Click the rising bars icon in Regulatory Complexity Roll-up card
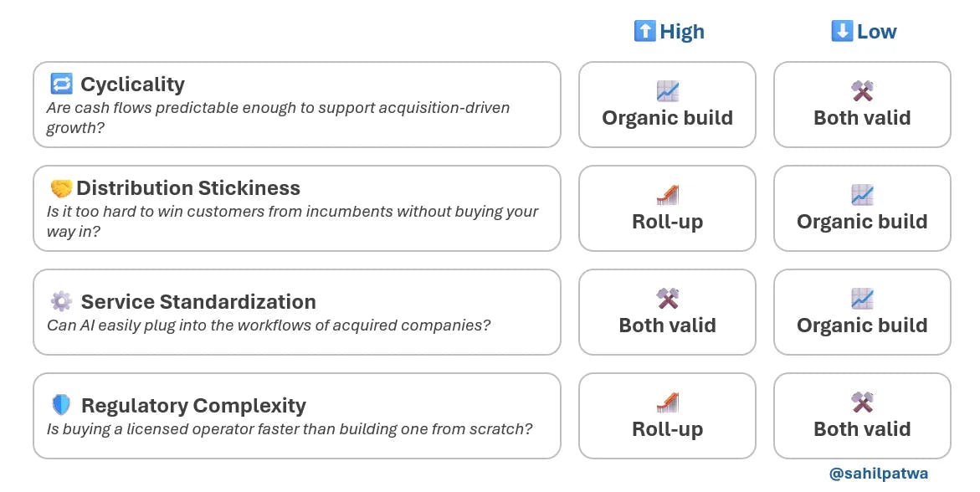The height and width of the screenshot is (492, 980). point(668,402)
